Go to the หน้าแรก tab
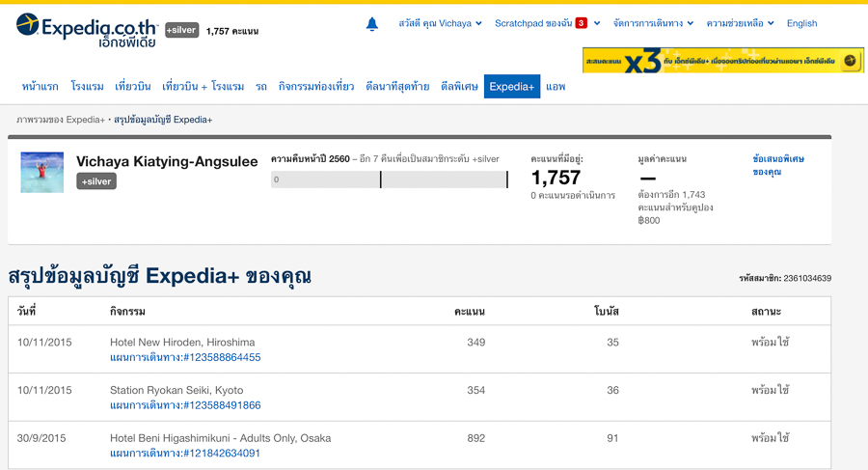 click(x=40, y=87)
